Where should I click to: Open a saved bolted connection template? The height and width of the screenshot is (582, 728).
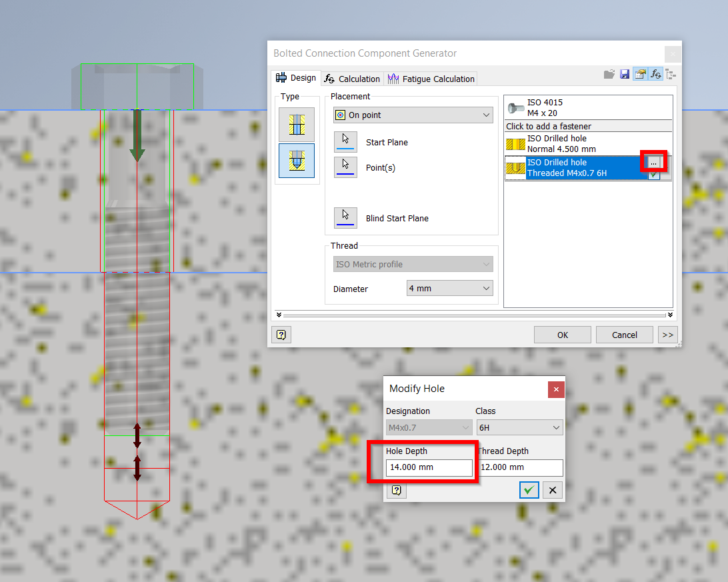(x=609, y=74)
